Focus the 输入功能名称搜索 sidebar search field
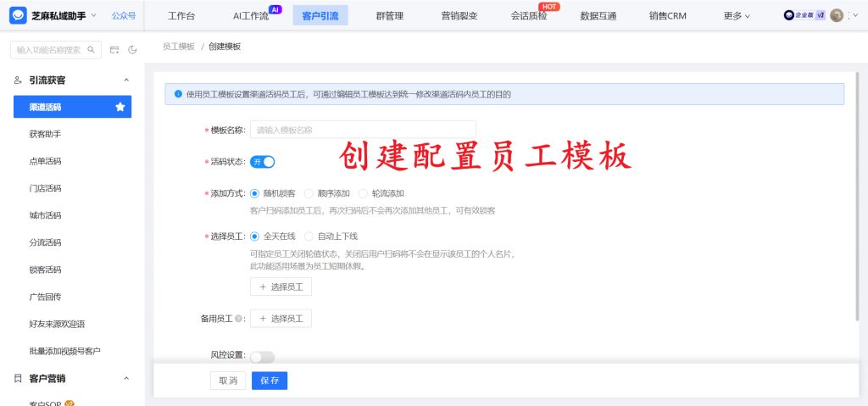This screenshot has height=406, width=868. point(56,50)
